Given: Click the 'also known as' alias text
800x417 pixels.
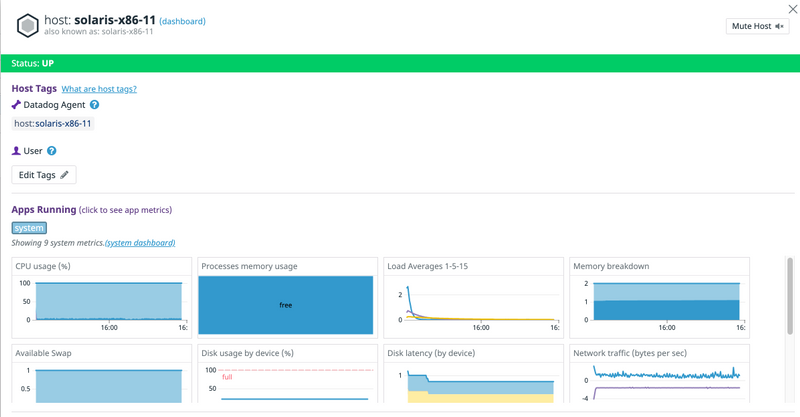Looking at the screenshot, I should click(x=98, y=32).
